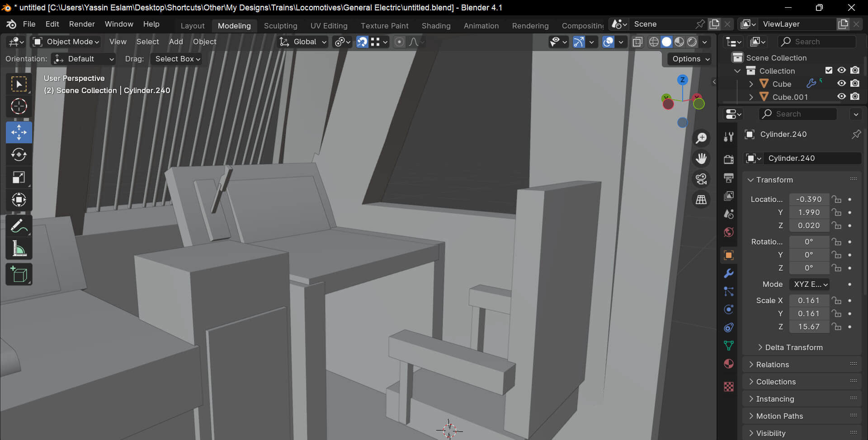Screen dimensions: 868x440
Task: Click the Scale Z value field
Action: 808,327
